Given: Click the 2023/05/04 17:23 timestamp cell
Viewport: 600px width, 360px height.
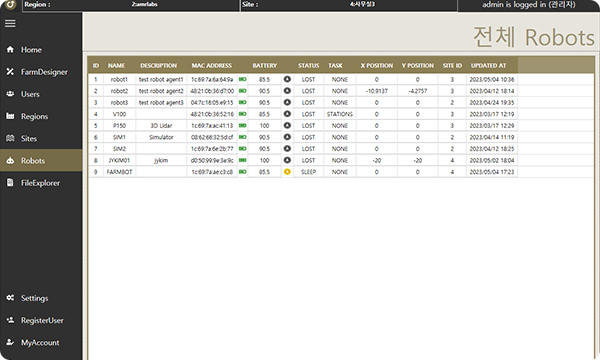Looking at the screenshot, I should [492, 172].
